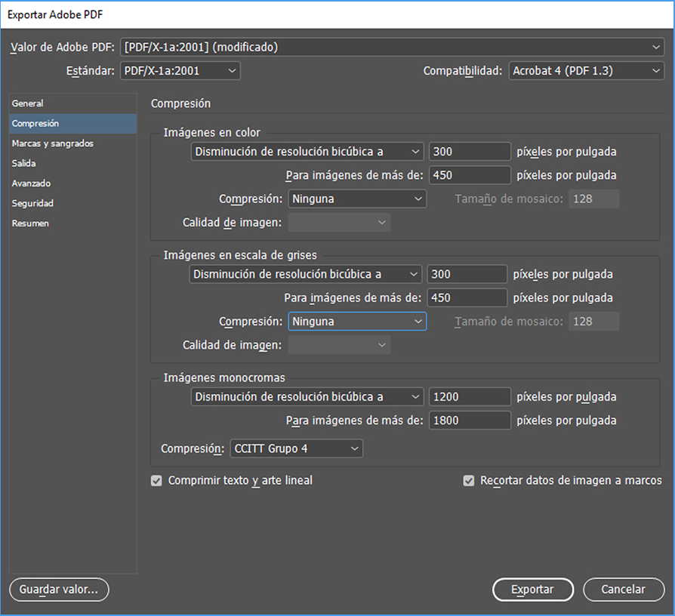This screenshot has width=675, height=616.
Task: Open the Estándar dropdown
Action: [x=180, y=71]
